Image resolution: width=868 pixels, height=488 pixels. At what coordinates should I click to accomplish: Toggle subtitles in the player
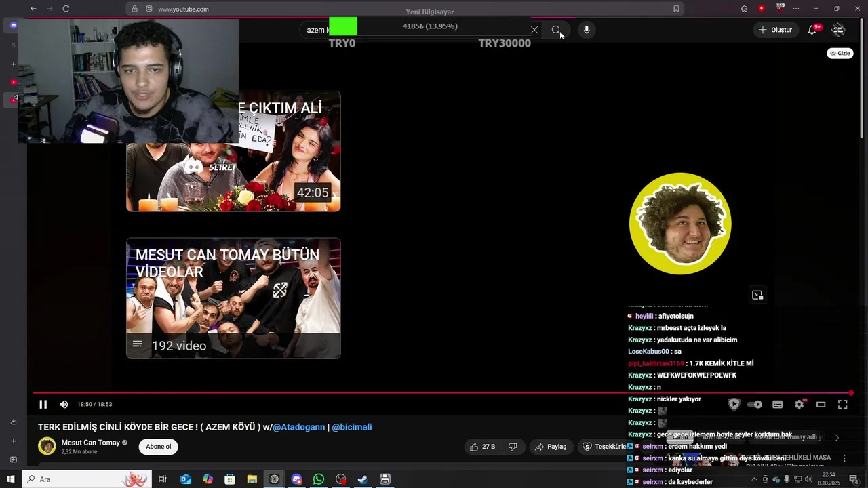[778, 405]
